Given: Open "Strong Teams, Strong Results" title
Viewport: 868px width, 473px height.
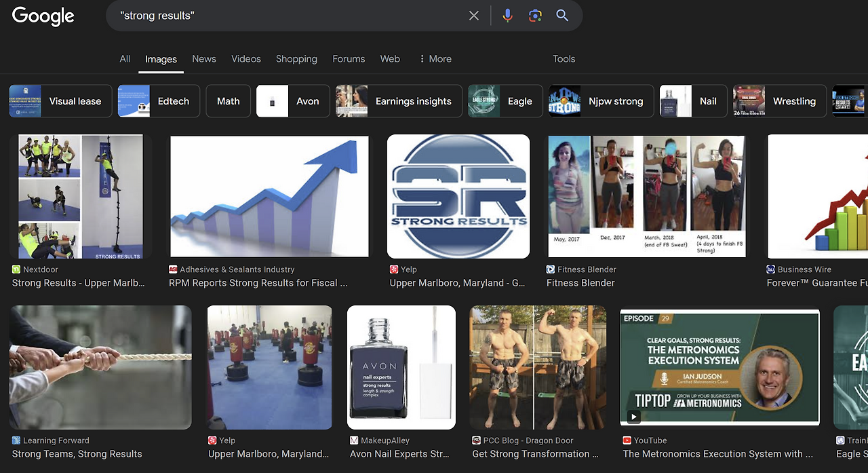Looking at the screenshot, I should click(x=77, y=454).
